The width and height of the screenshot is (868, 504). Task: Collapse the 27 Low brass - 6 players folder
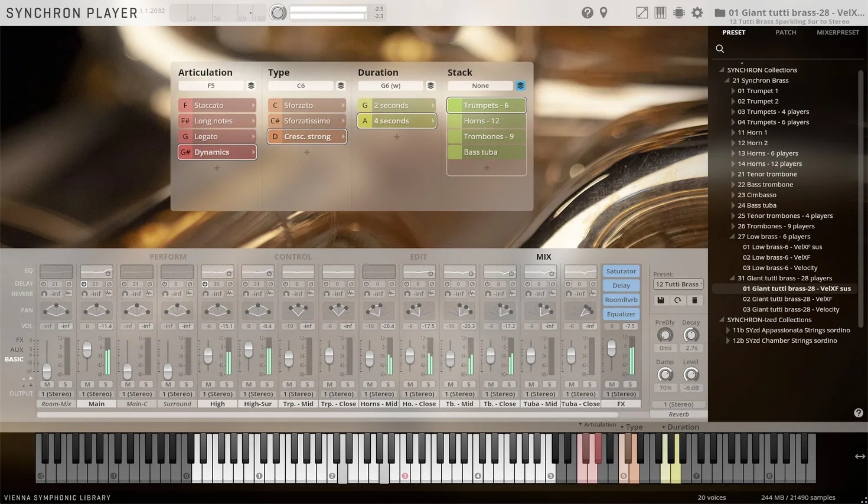pos(733,237)
